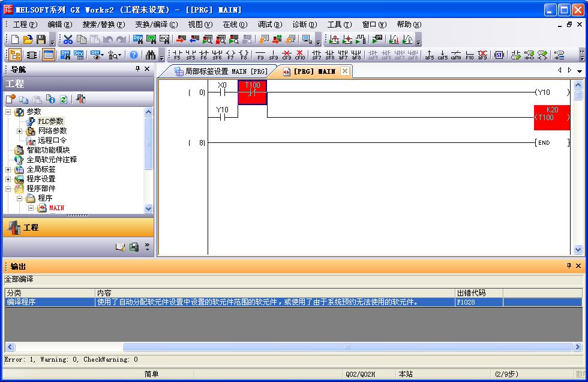Screen dimensions: 588x382
Task: Click the New project icon
Action: 15,40
